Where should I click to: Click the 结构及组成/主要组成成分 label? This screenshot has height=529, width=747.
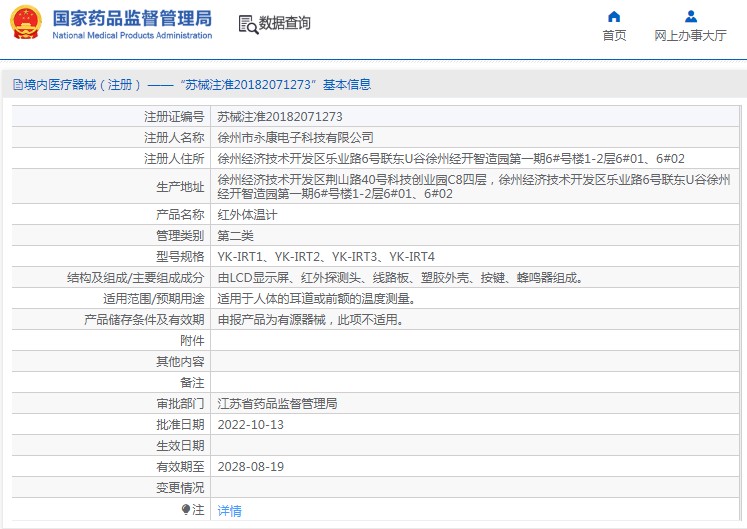(x=135, y=278)
